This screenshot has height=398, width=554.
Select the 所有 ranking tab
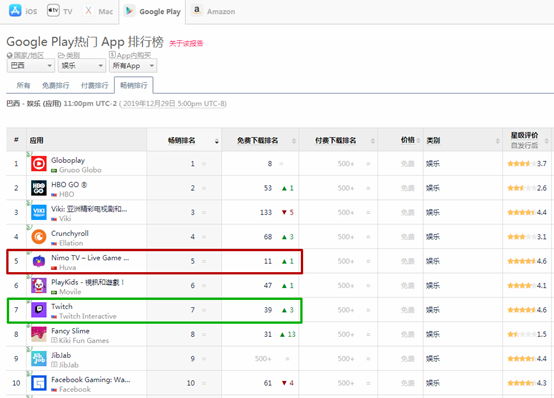coord(23,85)
